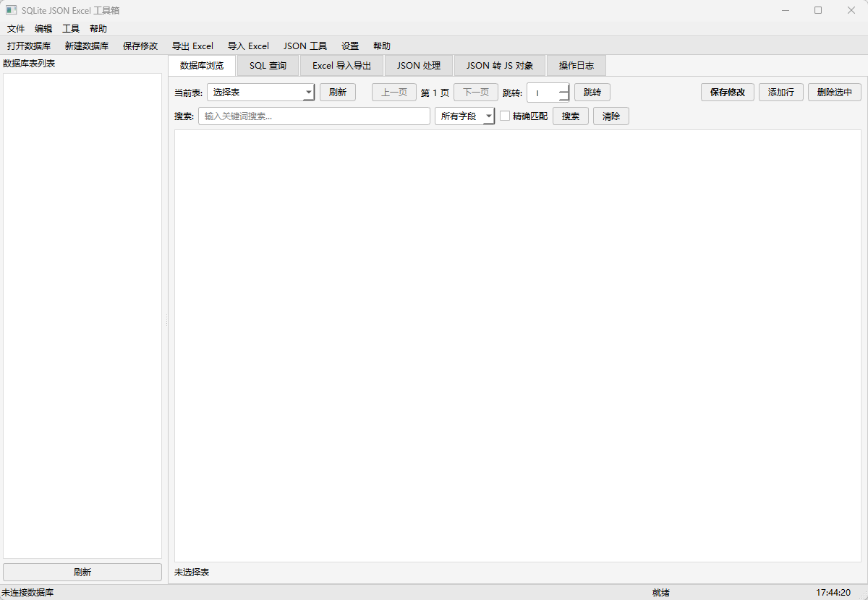Click the 清除 button
The image size is (868, 600).
tap(611, 116)
